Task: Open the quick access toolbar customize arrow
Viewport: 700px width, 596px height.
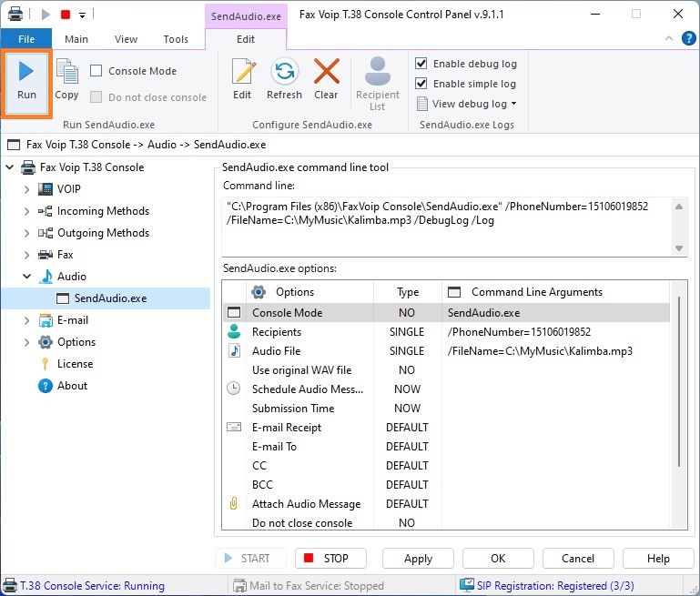Action: tap(82, 15)
